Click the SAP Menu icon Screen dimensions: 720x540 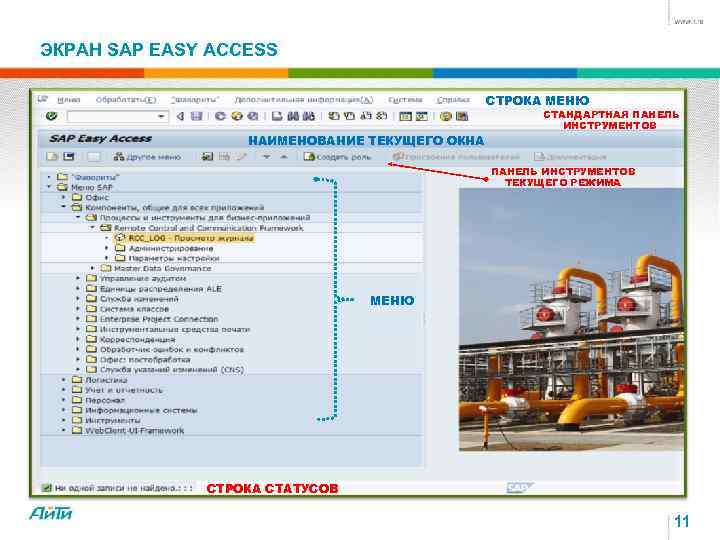(68, 157)
